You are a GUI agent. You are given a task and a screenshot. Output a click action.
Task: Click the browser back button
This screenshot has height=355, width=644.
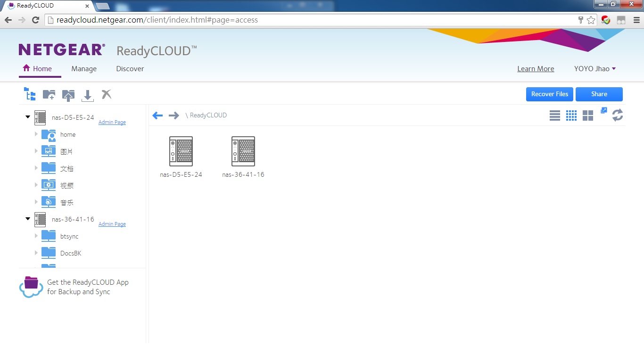pos(8,20)
